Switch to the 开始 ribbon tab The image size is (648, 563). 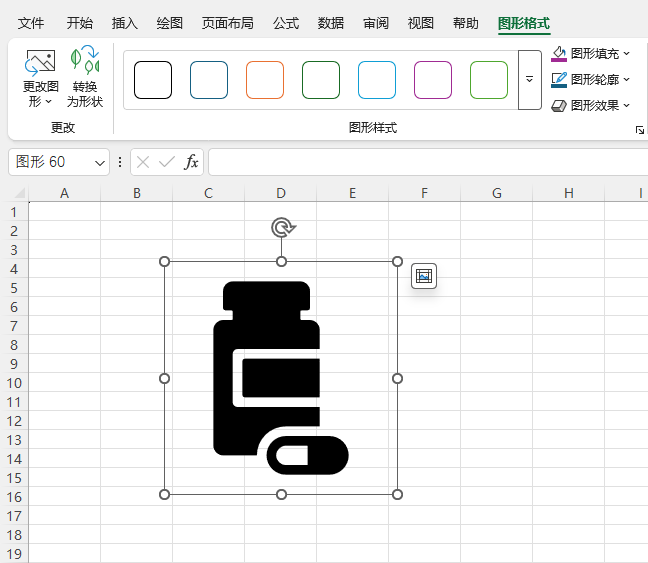click(80, 23)
